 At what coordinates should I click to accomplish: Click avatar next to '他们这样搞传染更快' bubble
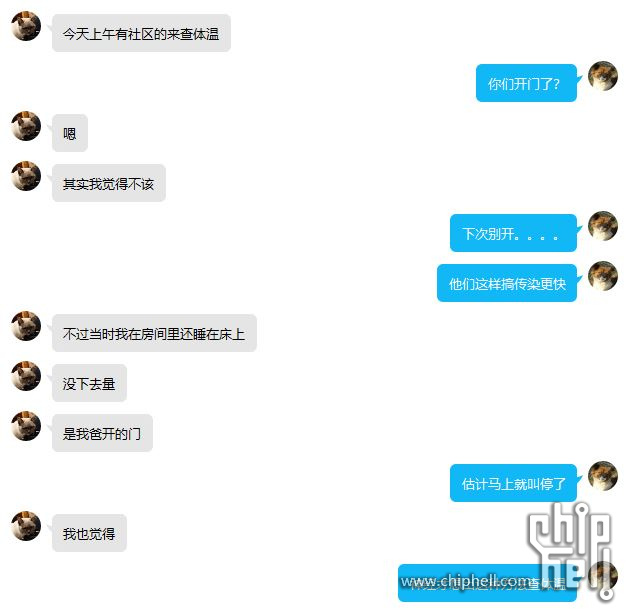[x=603, y=276]
